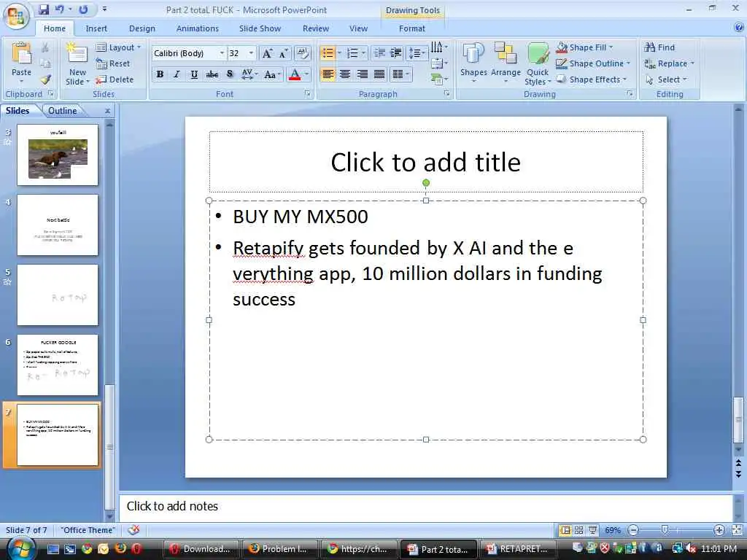Screen dimensions: 747x560
Task: Open PowerPoint Help question mark
Action: [739, 28]
